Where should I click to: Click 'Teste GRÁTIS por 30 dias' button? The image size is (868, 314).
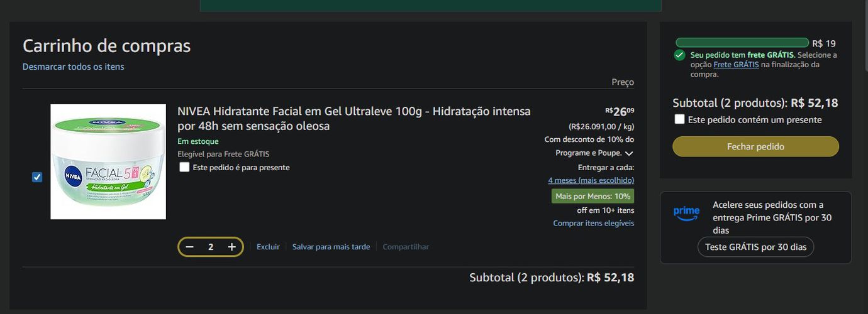click(755, 247)
